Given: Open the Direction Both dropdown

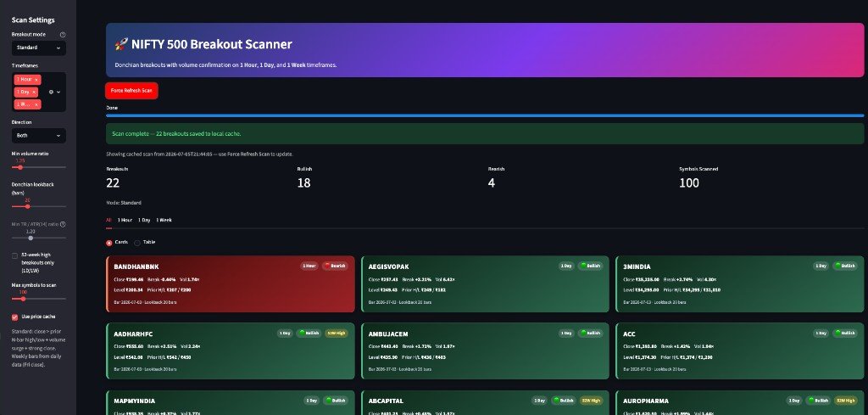Looking at the screenshot, I should [x=39, y=135].
